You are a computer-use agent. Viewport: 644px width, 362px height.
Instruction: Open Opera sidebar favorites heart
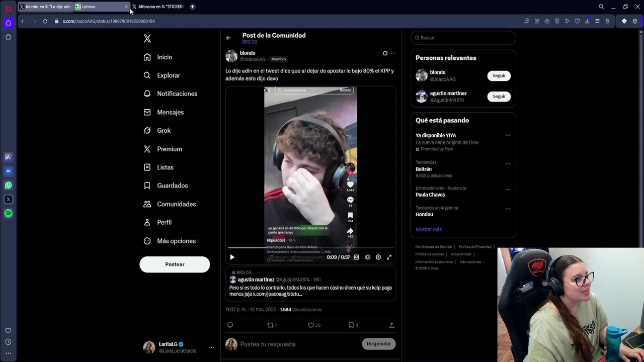pyautogui.click(x=8, y=331)
